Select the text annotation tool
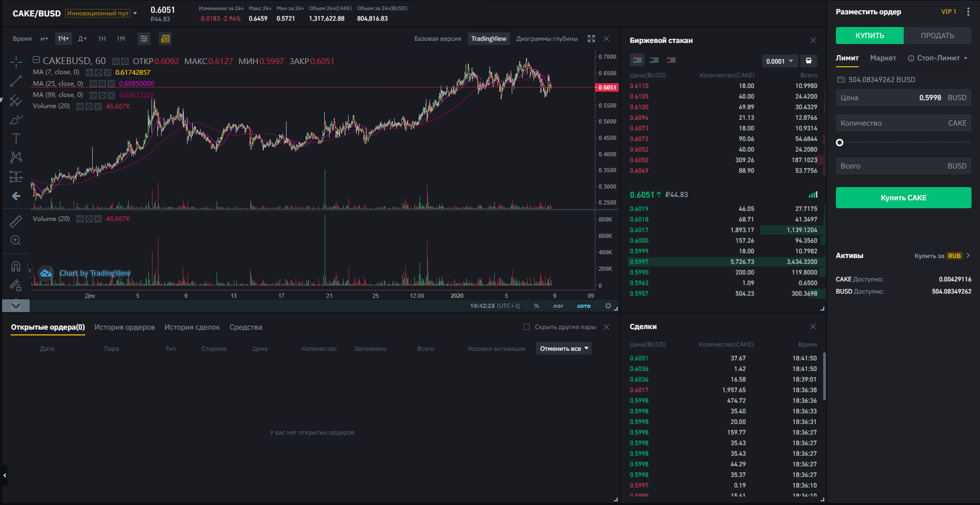Image resolution: width=980 pixels, height=505 pixels. point(16,138)
